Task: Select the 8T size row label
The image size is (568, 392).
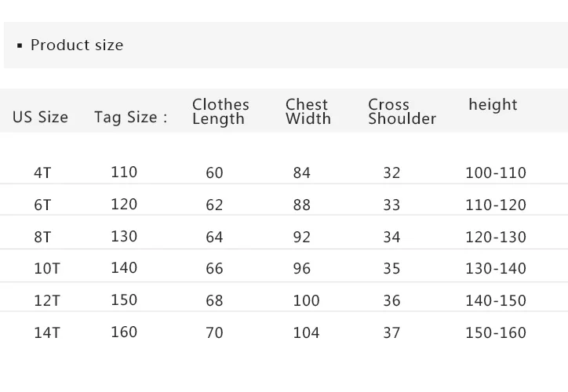Action: pyautogui.click(x=42, y=237)
